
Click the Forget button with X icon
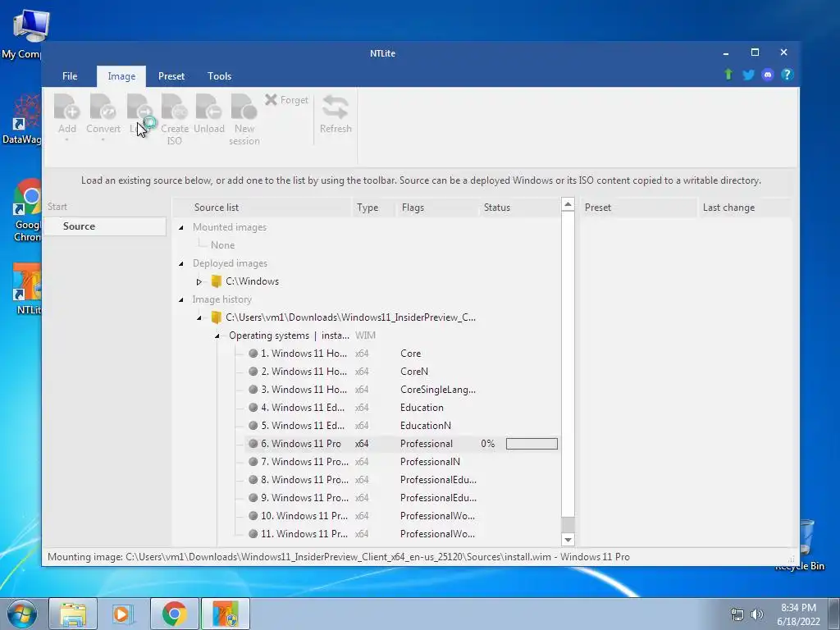(x=286, y=99)
